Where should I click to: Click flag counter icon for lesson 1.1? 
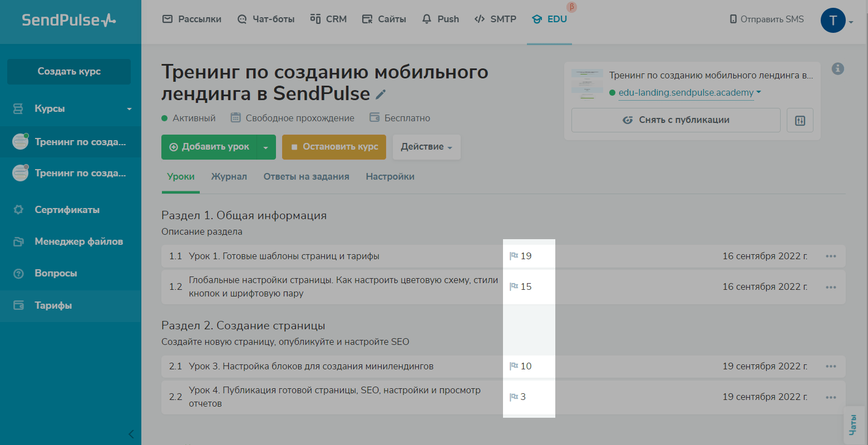click(514, 256)
